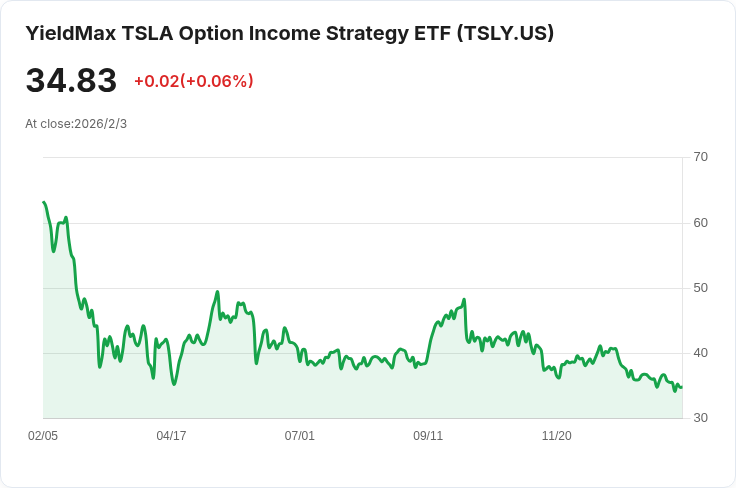736x488 pixels.
Task: Click the 50 y-axis price label
Action: pyautogui.click(x=700, y=288)
